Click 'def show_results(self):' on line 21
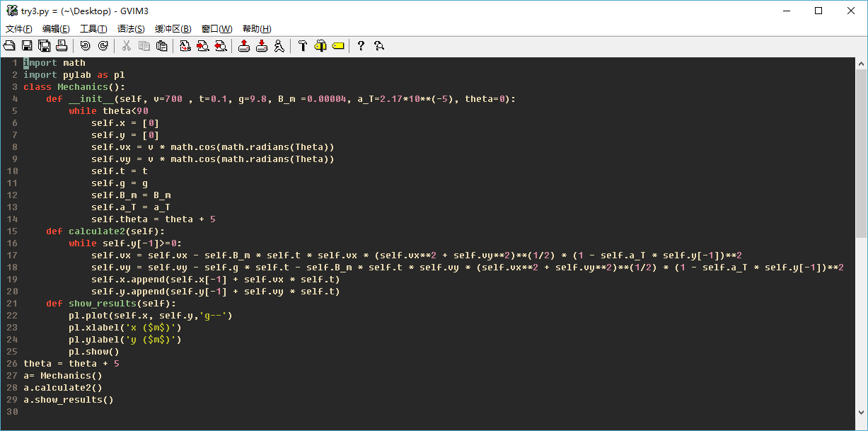Image resolution: width=868 pixels, height=431 pixels. [111, 303]
